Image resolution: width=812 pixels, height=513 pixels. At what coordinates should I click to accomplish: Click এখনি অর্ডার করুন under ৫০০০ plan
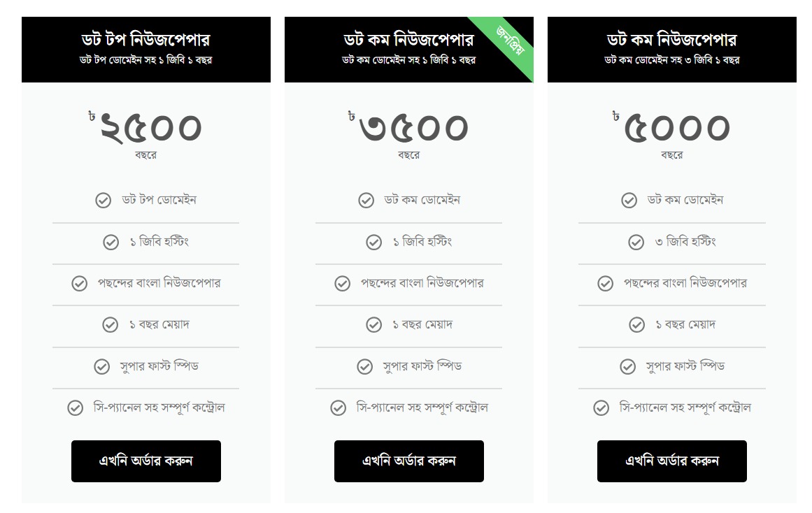pyautogui.click(x=671, y=461)
